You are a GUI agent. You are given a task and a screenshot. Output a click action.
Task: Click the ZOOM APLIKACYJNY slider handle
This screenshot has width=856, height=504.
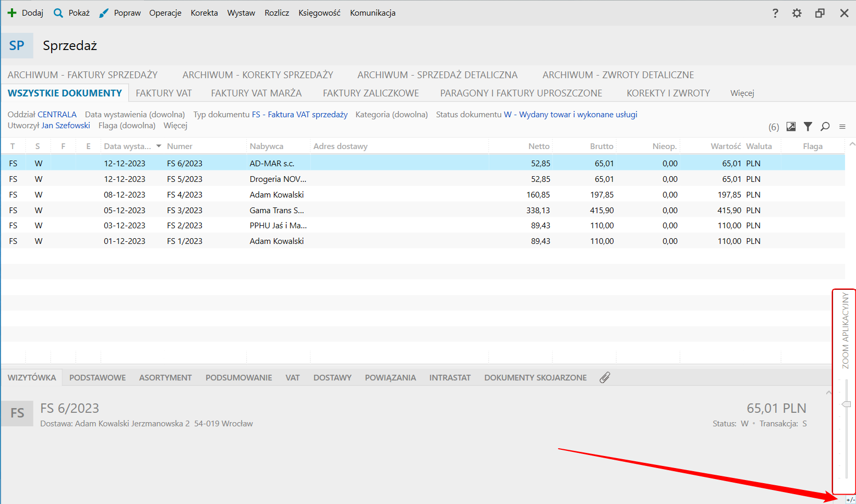click(x=846, y=404)
